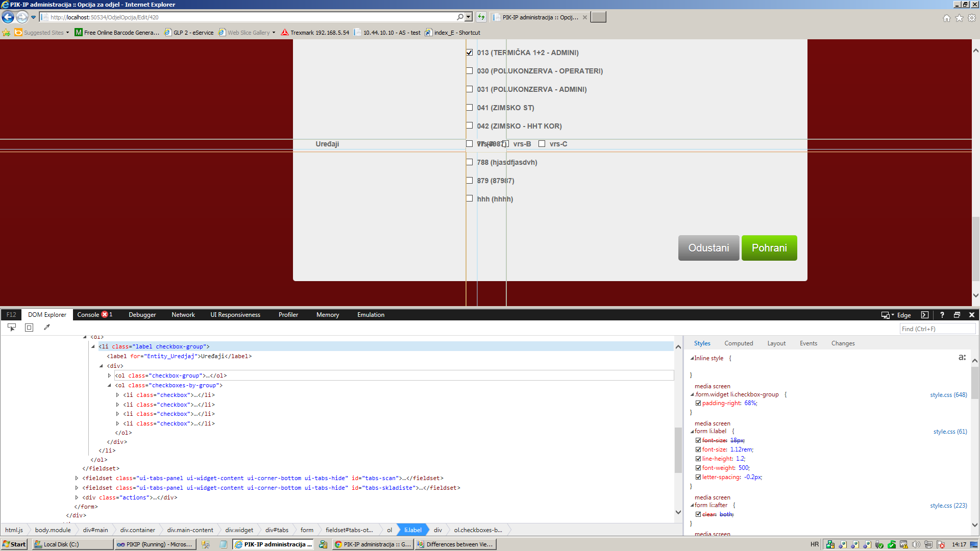980x551 pixels.
Task: Click the pseudo-class a: states icon
Action: (x=962, y=358)
